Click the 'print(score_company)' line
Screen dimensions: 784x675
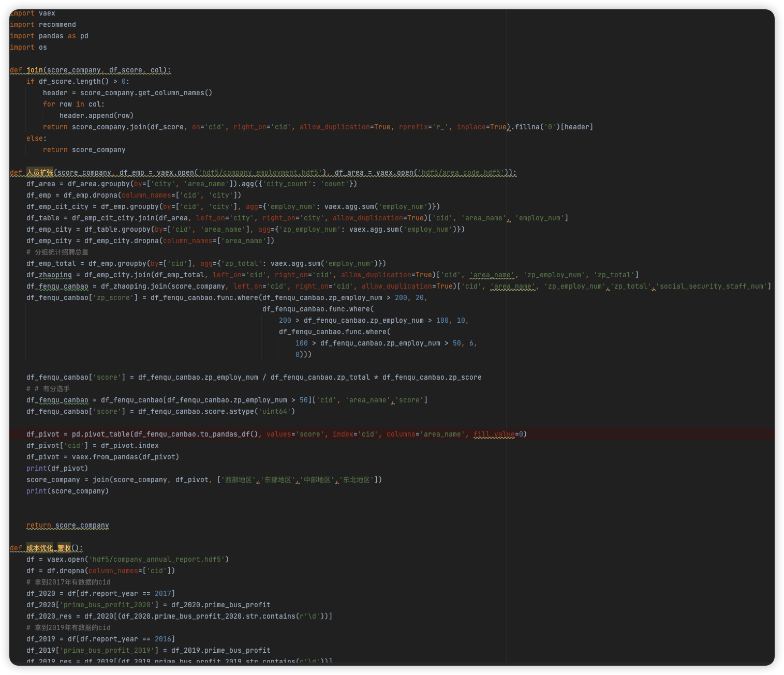click(x=68, y=491)
